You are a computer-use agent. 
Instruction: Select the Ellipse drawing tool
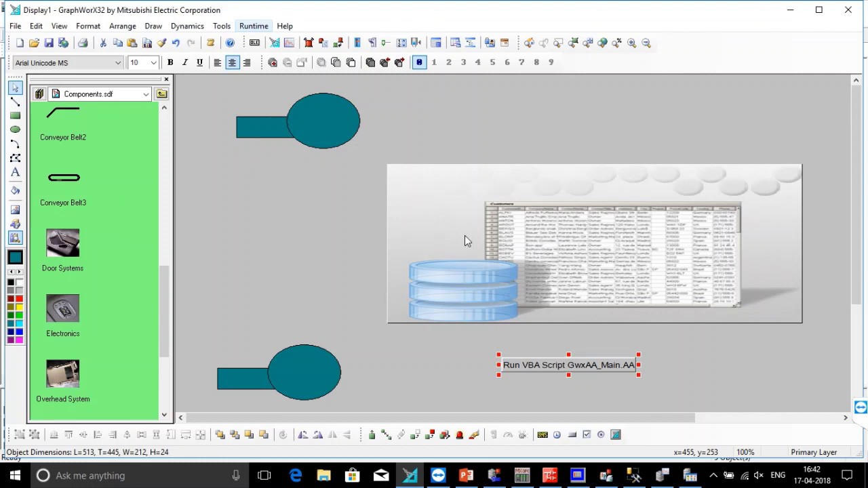pyautogui.click(x=15, y=129)
